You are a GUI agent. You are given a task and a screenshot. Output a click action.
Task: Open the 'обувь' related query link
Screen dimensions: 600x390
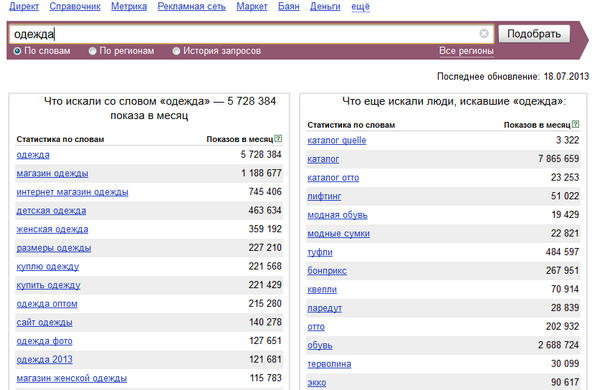click(320, 345)
